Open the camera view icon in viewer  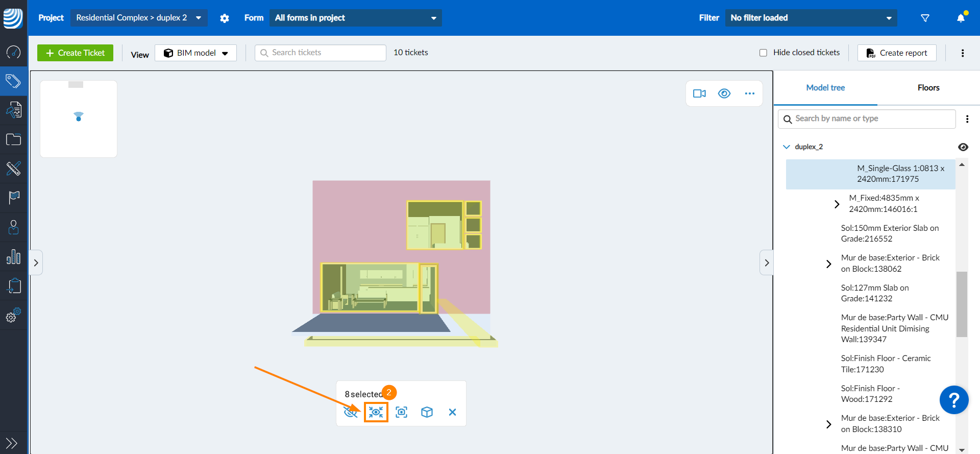(x=699, y=93)
